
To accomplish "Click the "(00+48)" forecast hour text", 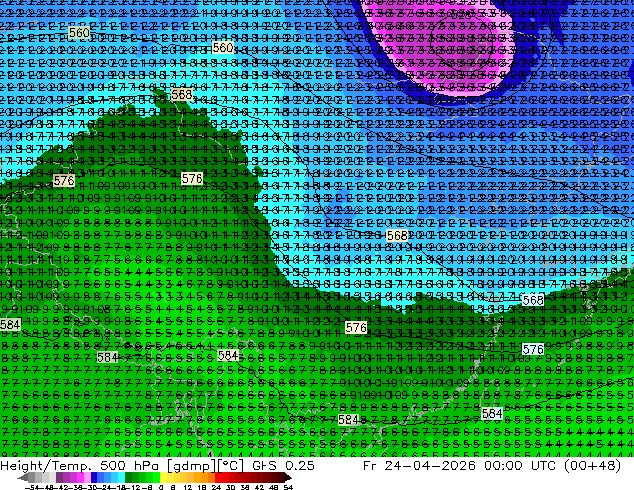I will tap(592, 466).
